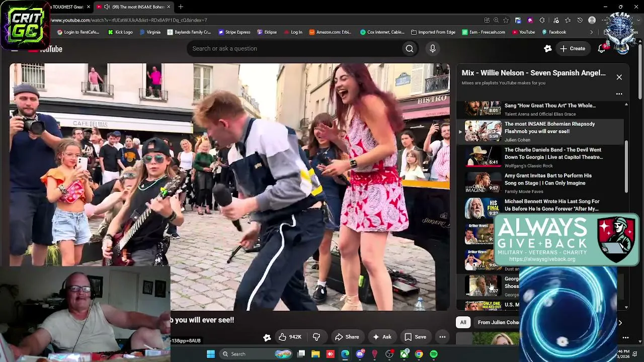Open Google Chrome from taskbar
The width and height of the screenshot is (644, 362).
(419, 354)
